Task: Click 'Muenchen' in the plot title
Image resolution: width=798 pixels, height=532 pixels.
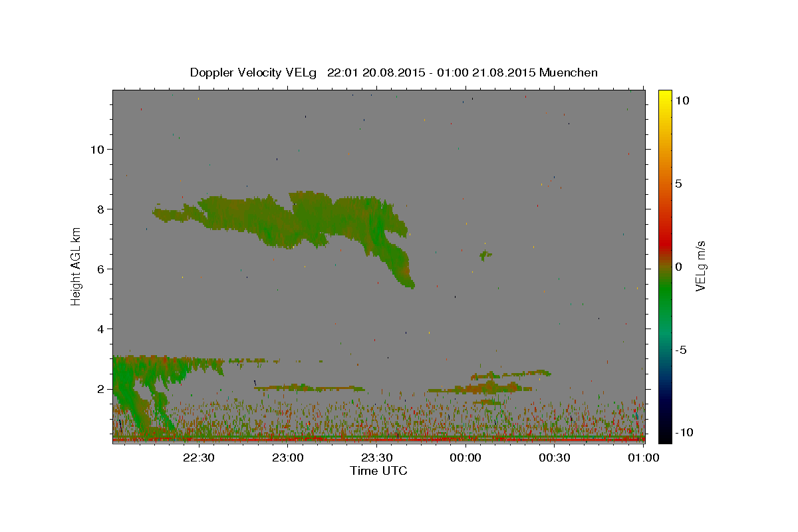Action: [569, 72]
